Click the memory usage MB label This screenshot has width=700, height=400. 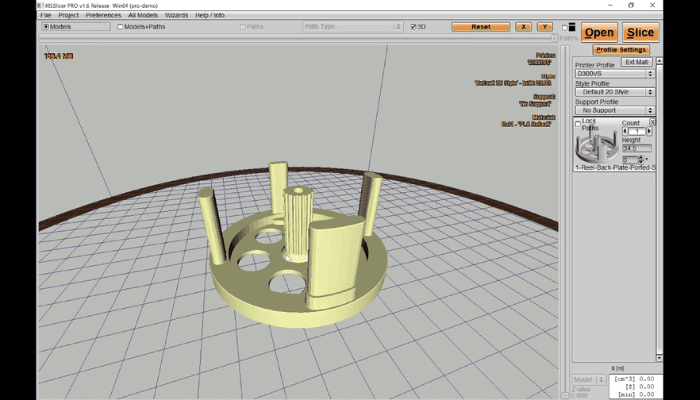(58, 56)
